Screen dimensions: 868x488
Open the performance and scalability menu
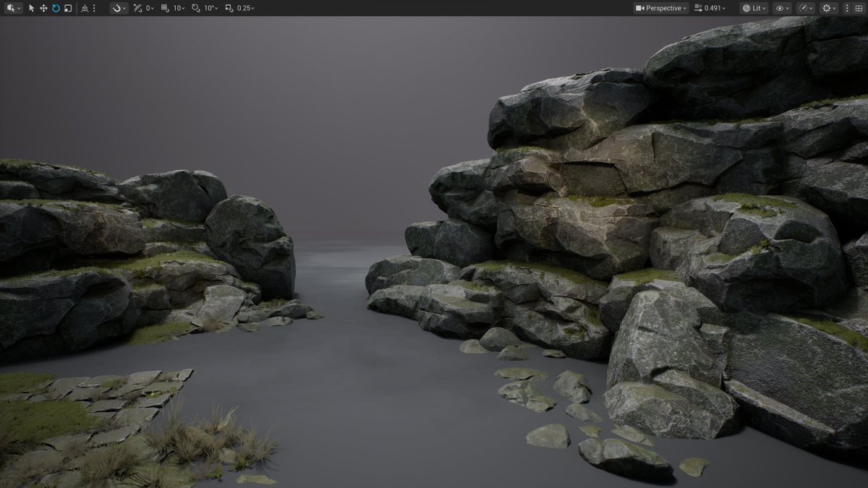806,8
